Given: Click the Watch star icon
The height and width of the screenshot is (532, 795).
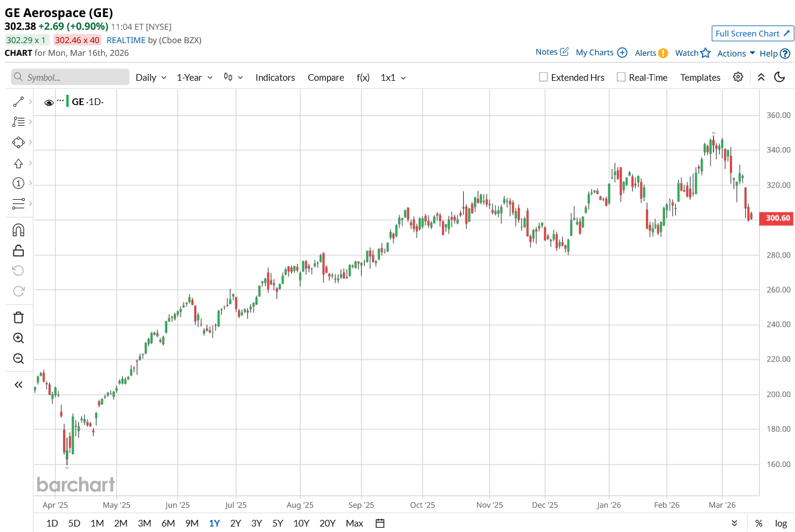Looking at the screenshot, I should pyautogui.click(x=705, y=53).
